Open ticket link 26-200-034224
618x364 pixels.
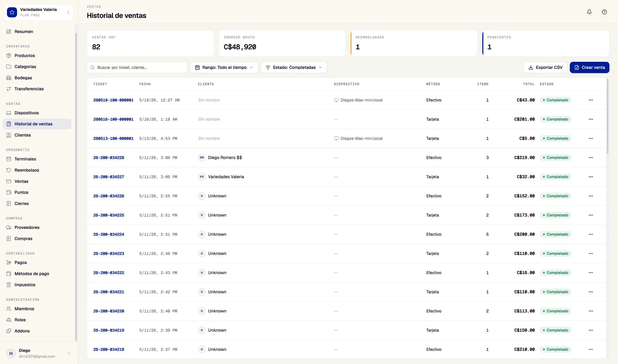[109, 234]
